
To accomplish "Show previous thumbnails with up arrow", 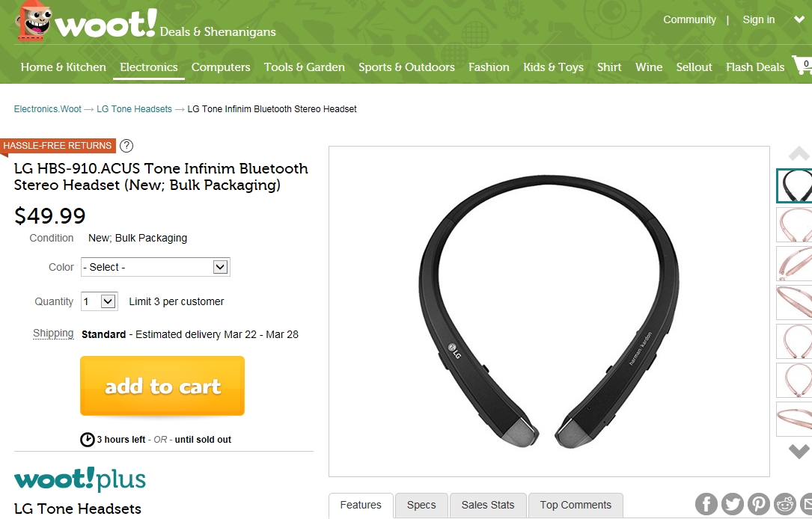I will tap(799, 154).
